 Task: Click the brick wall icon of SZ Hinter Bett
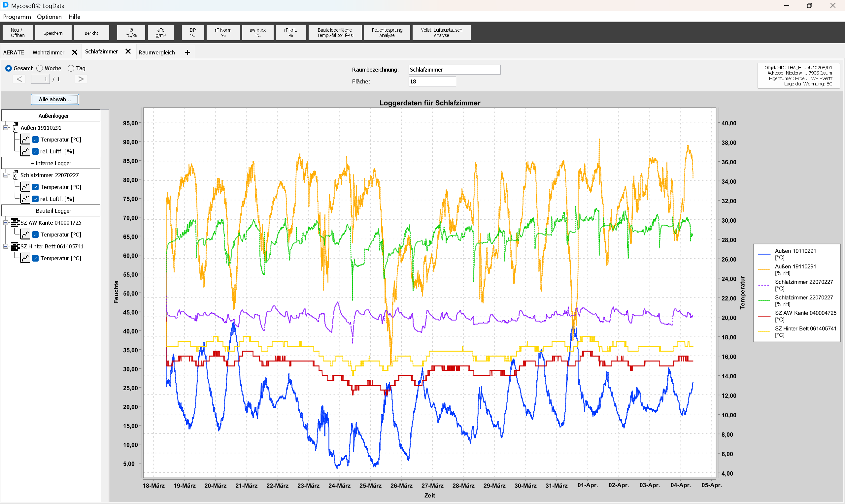coord(15,246)
